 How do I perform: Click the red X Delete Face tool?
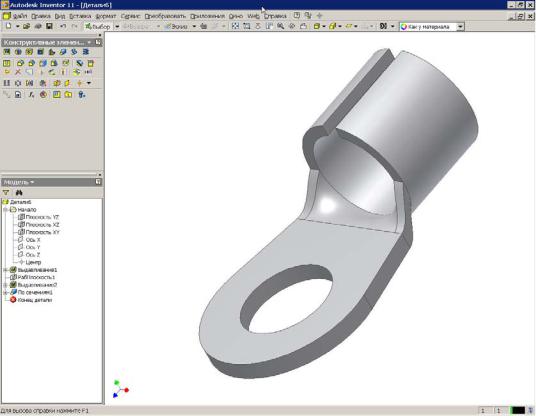(x=18, y=72)
